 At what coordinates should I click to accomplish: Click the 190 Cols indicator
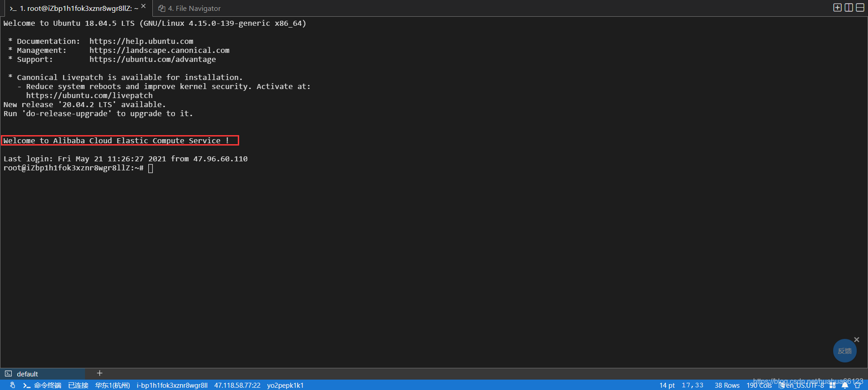tap(759, 385)
